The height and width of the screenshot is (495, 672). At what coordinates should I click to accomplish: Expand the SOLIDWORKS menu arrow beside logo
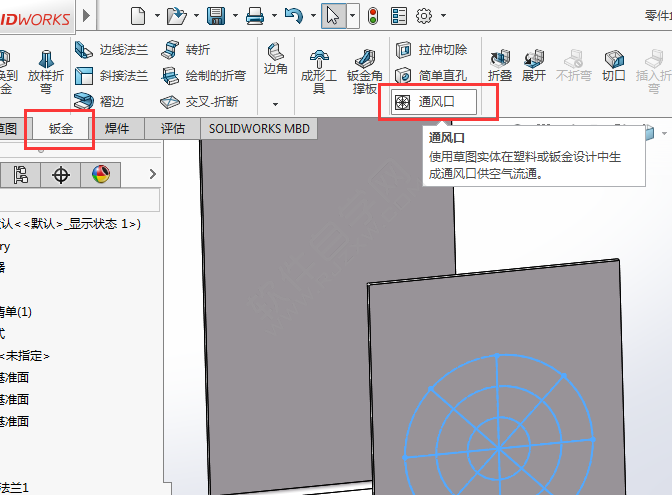pyautogui.click(x=88, y=16)
